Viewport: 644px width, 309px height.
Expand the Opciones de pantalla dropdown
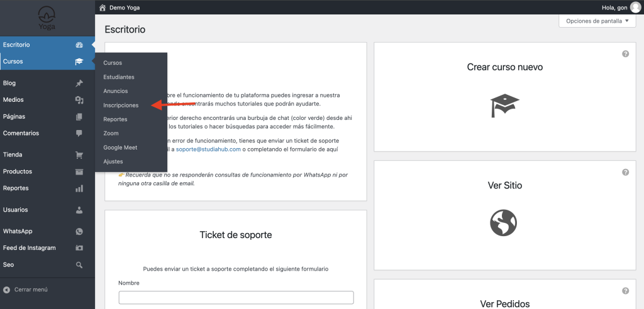pos(597,21)
